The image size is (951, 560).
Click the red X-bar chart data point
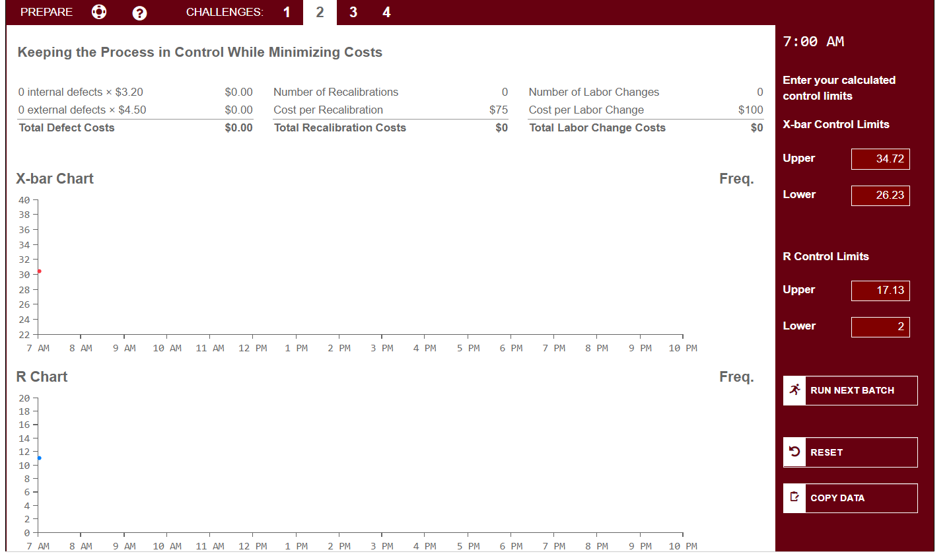(39, 271)
